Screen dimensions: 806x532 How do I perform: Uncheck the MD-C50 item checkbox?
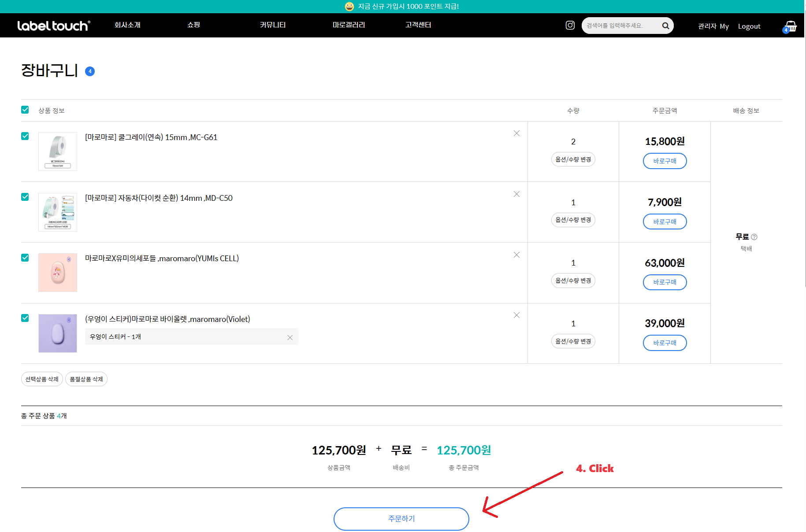[x=25, y=197]
